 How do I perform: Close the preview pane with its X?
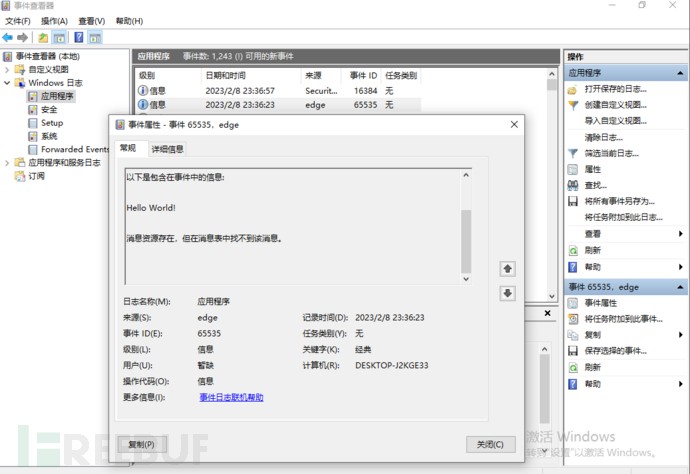pyautogui.click(x=547, y=313)
